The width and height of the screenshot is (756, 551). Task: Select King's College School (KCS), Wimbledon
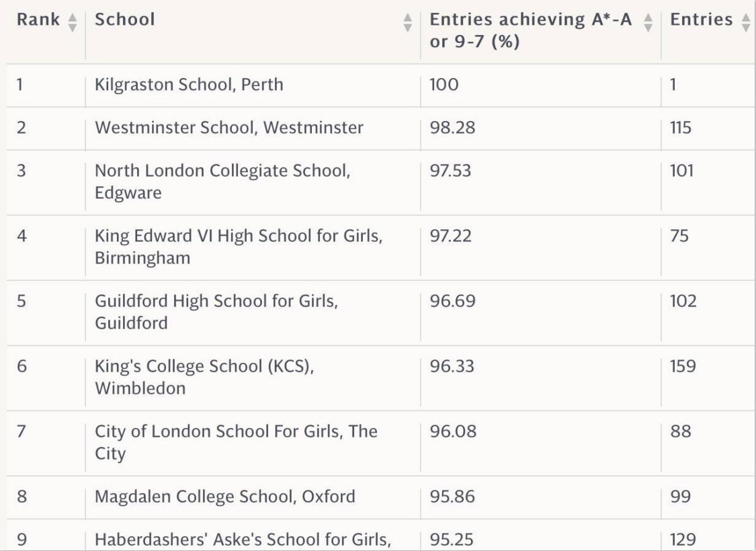pyautogui.click(x=204, y=377)
